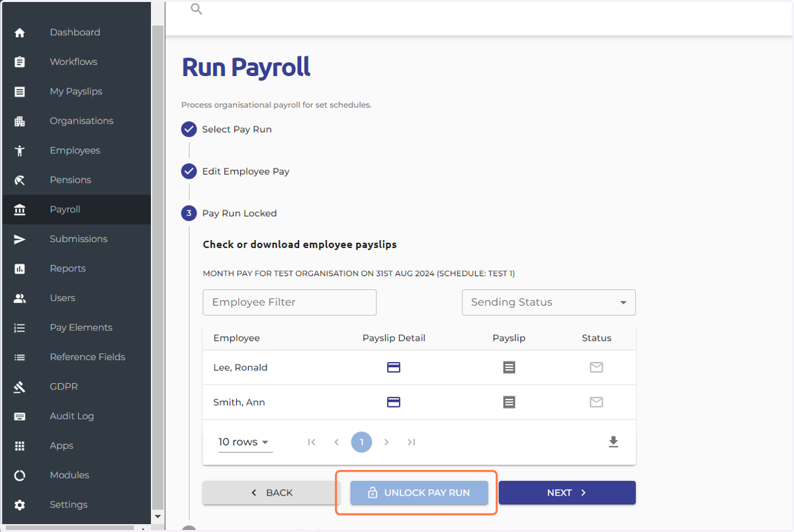
Task: Click the search magnifier icon
Action: 197,9
